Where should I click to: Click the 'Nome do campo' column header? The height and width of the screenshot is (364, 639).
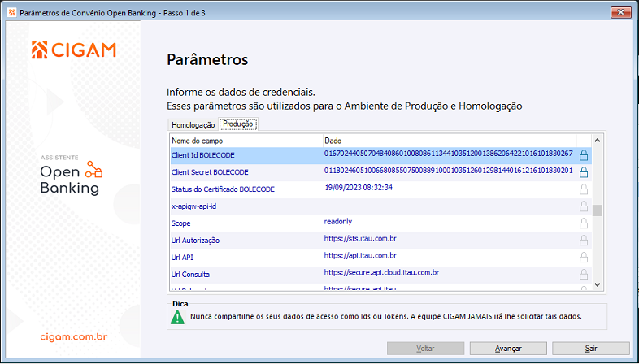(x=246, y=141)
